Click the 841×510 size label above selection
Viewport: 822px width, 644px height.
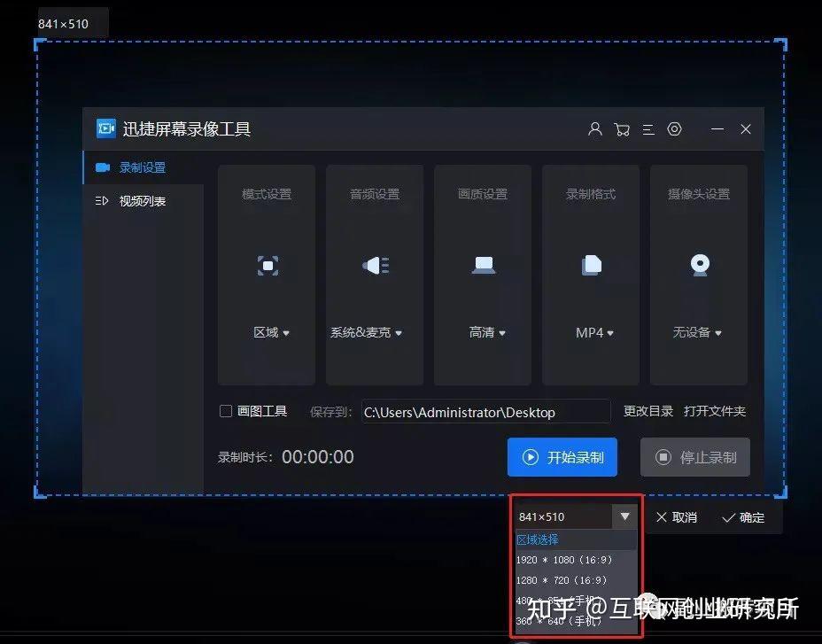pos(64,24)
